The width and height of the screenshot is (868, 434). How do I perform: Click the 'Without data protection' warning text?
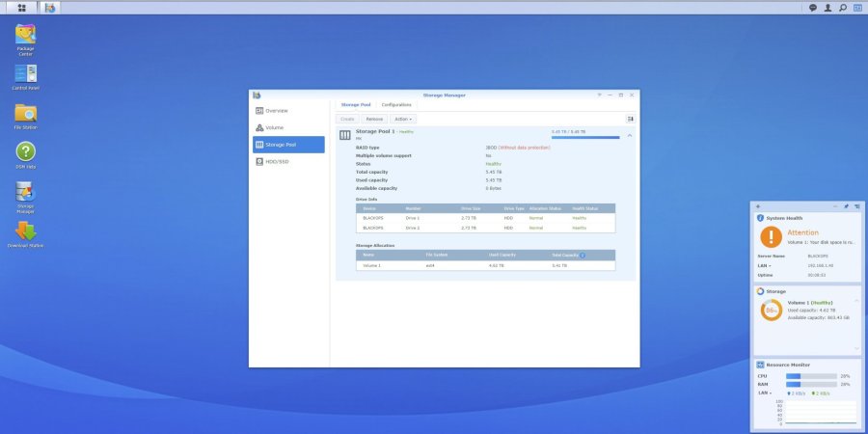point(525,148)
